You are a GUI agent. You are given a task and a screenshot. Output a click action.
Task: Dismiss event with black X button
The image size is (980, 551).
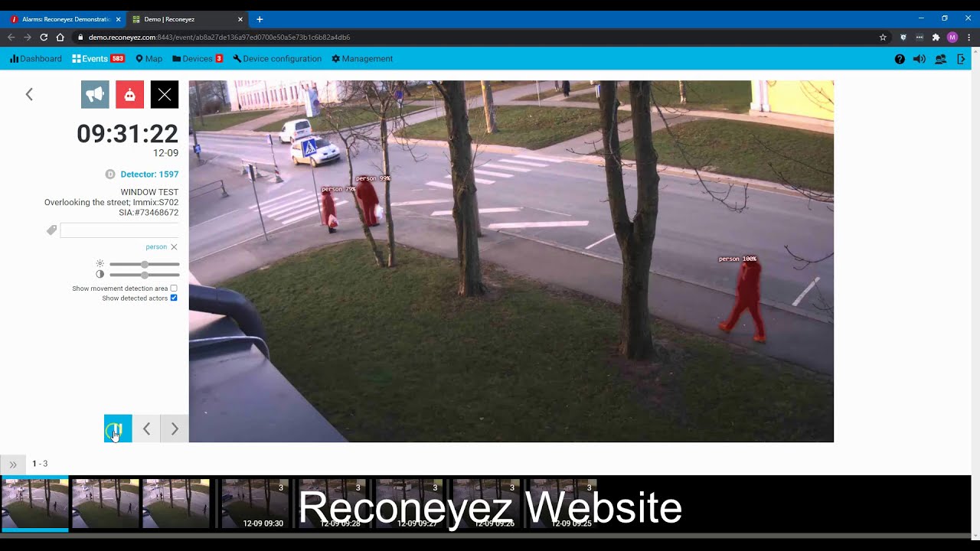pyautogui.click(x=165, y=94)
